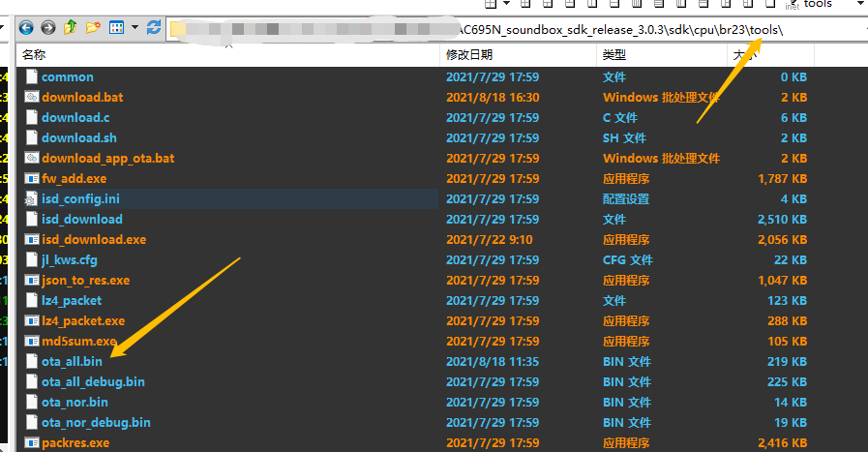Image resolution: width=868 pixels, height=452 pixels.
Task: Select the ota_nor_debug.bin file name
Action: tap(96, 423)
